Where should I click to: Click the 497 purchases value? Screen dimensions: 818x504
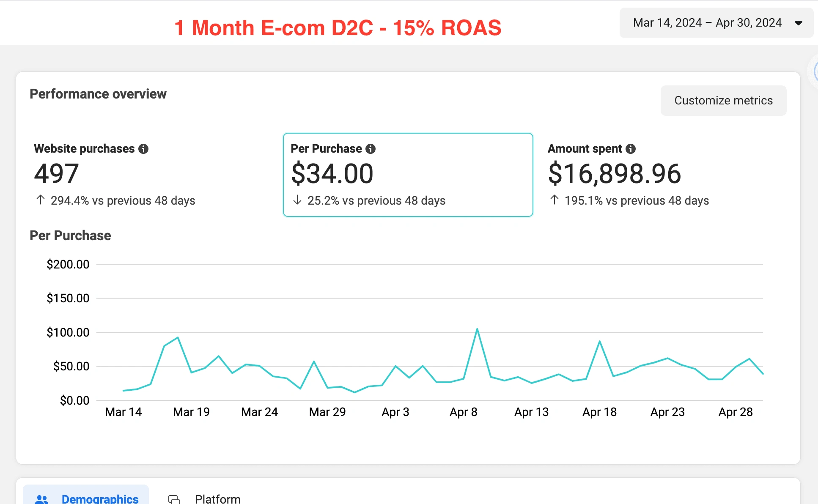(56, 174)
